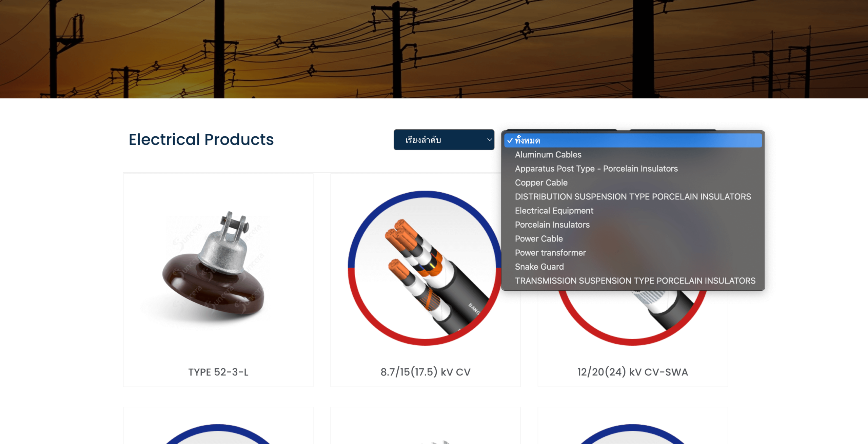Image resolution: width=868 pixels, height=444 pixels.
Task: Select DISTRIBUTION SUSPENSION TYPE PORCELAIN INSULATORS
Action: tap(633, 197)
